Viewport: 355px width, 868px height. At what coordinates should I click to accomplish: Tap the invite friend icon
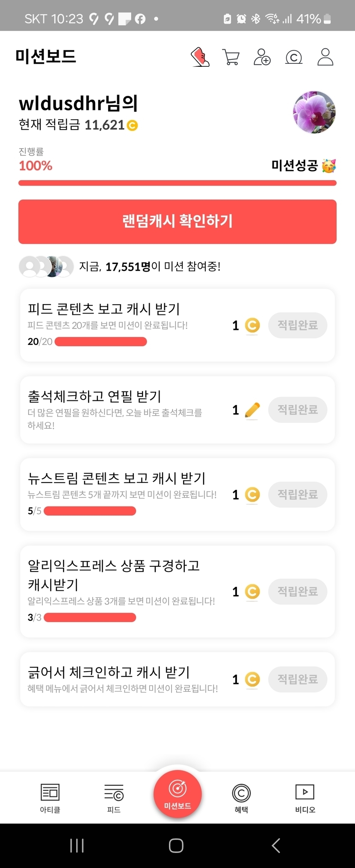pos(262,57)
